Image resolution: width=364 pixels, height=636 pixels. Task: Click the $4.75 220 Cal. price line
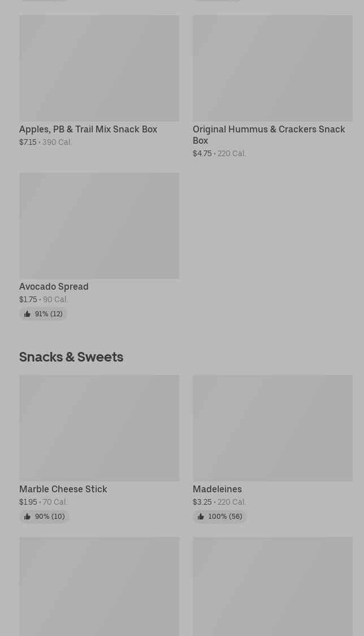tap(219, 153)
